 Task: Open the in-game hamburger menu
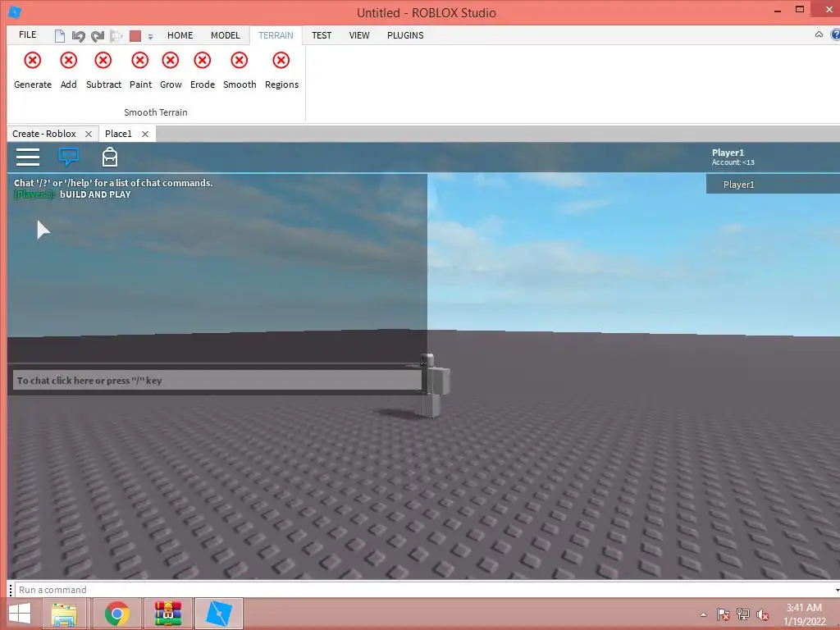tap(28, 157)
